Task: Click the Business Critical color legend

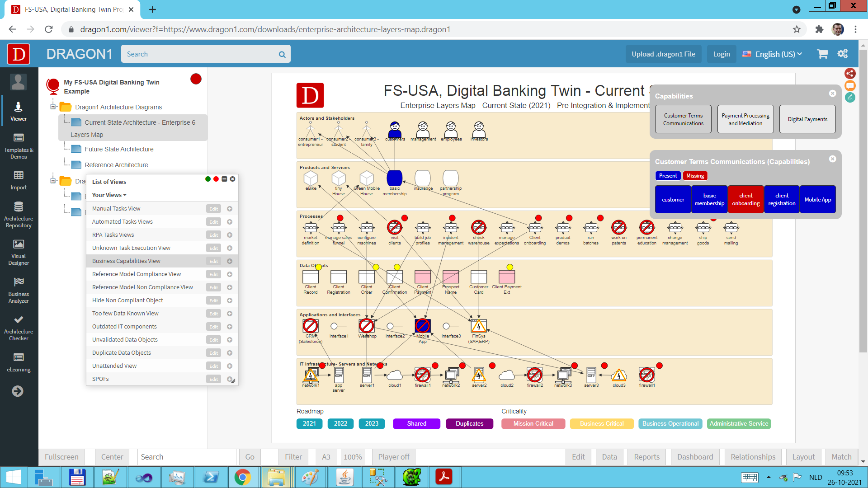Action: (x=602, y=423)
